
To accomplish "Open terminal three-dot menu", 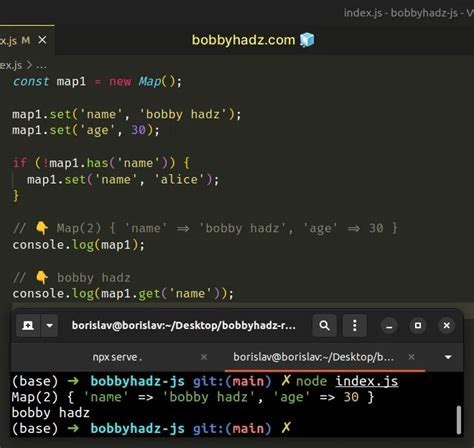I will [x=355, y=325].
